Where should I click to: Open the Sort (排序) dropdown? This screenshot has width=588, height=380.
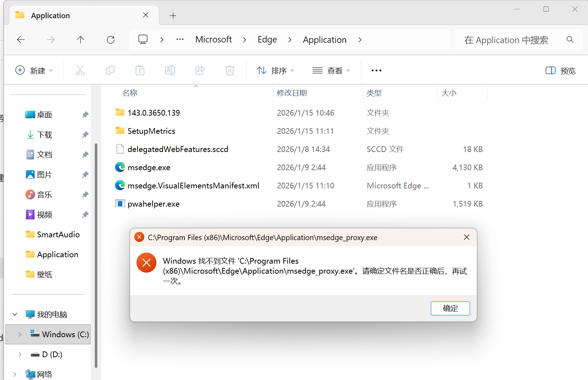[275, 71]
